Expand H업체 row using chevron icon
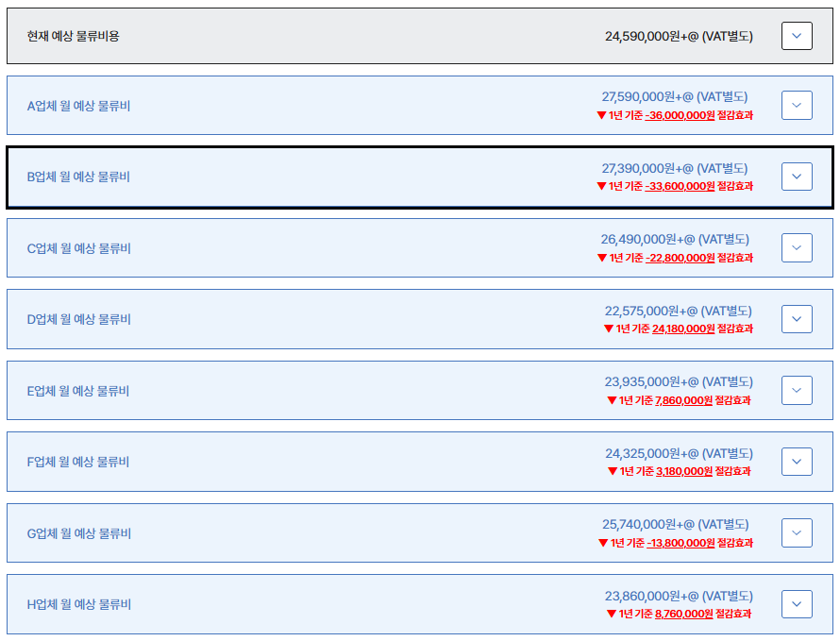The width and height of the screenshot is (840, 641). (x=797, y=604)
